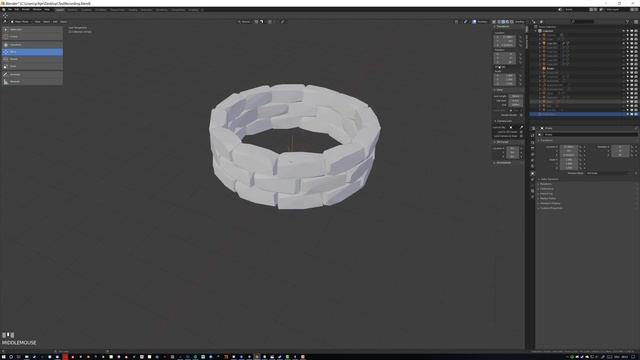Lock Location X in sidebar Transform panel
Screen dimensions: 640x360
(x=520, y=37)
